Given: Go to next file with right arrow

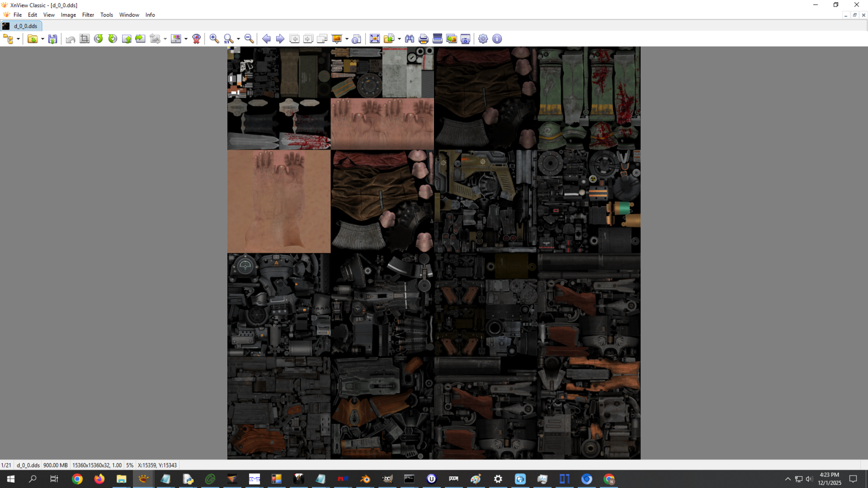Looking at the screenshot, I should pyautogui.click(x=280, y=39).
